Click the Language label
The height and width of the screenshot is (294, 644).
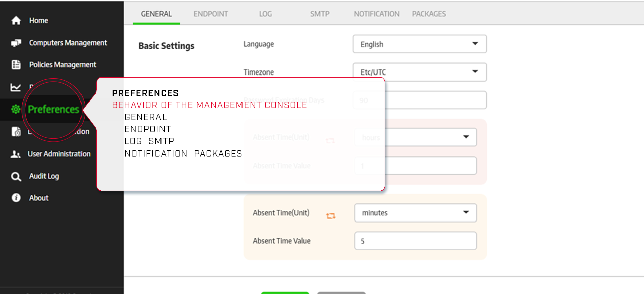click(x=259, y=44)
